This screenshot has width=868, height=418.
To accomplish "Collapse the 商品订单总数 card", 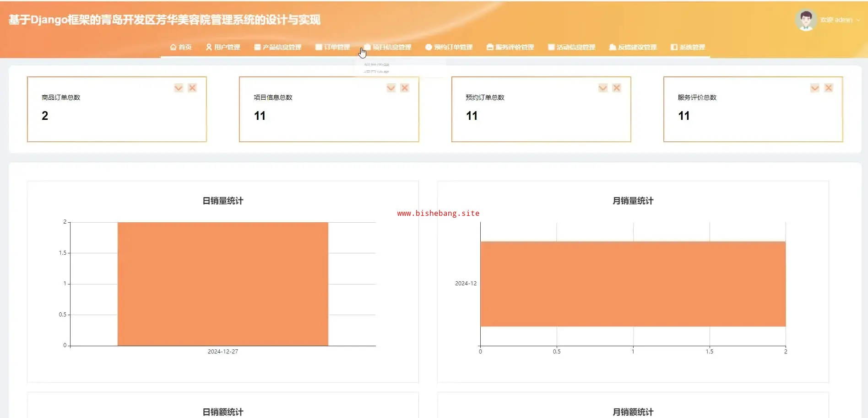I will pos(179,88).
